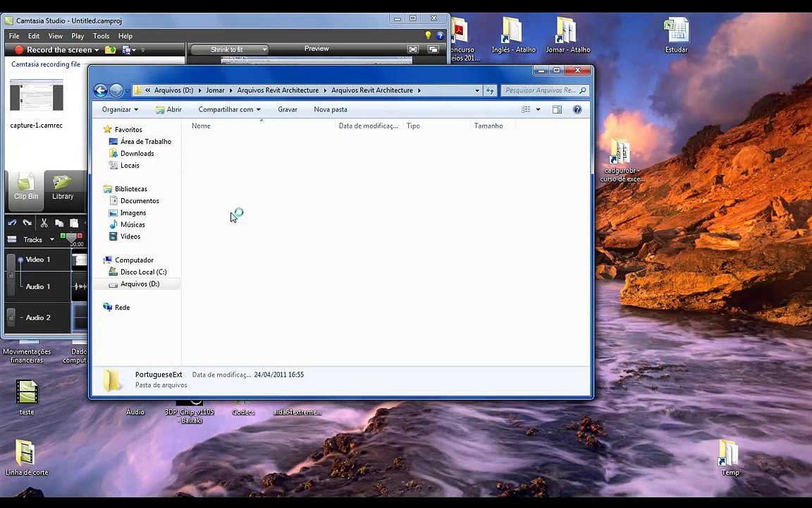Click the Gravar toolbar button

point(288,109)
